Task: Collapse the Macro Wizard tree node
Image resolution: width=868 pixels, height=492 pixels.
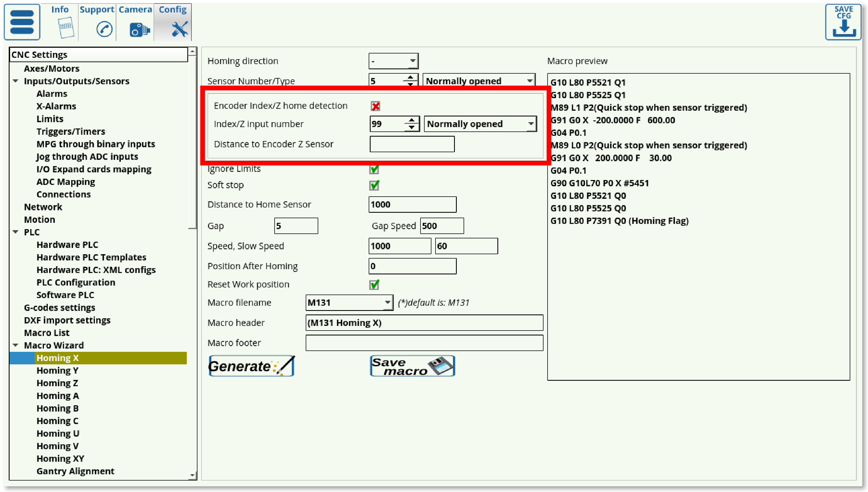Action: (x=16, y=345)
